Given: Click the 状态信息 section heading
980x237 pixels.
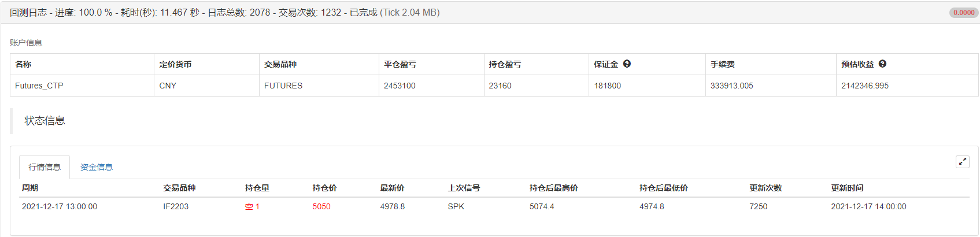Looking at the screenshot, I should 45,121.
